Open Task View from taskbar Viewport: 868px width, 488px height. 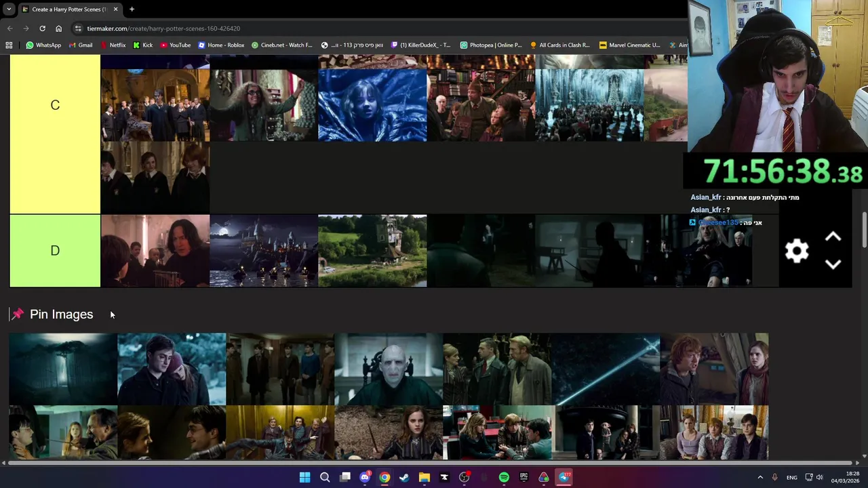click(x=344, y=477)
